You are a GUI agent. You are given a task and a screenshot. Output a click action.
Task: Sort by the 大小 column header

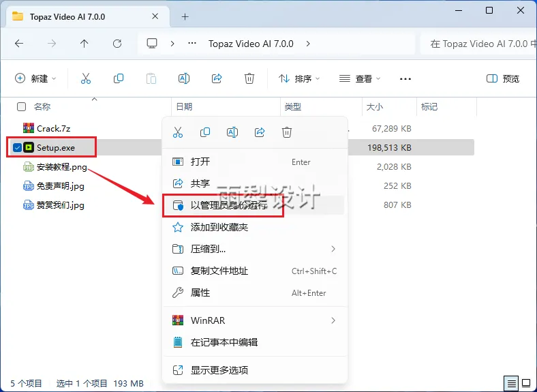[375, 107]
